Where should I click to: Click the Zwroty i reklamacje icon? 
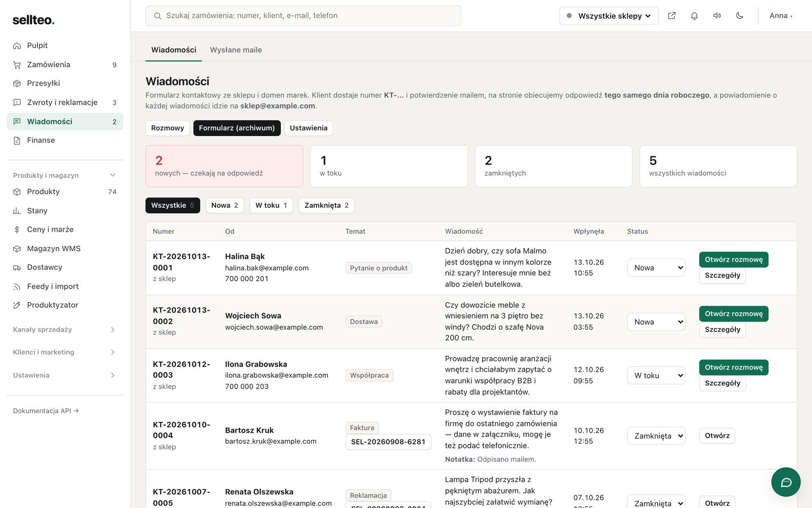click(x=17, y=103)
